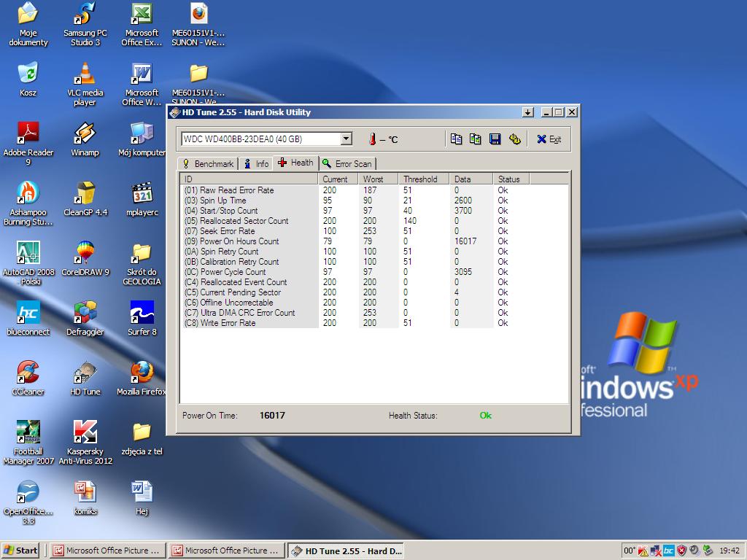This screenshot has width=747, height=560.
Task: Select the Write Error Rate row
Action: point(374,323)
